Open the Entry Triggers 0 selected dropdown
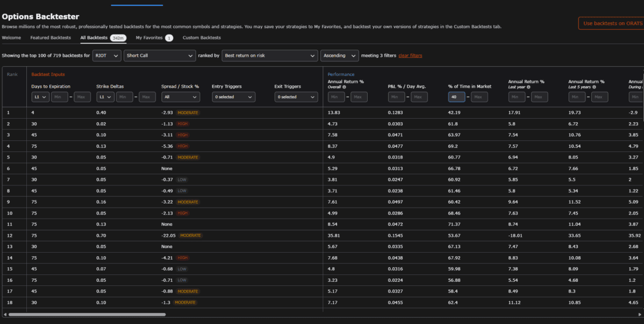Screen dimensions: 644x324 pos(234,96)
